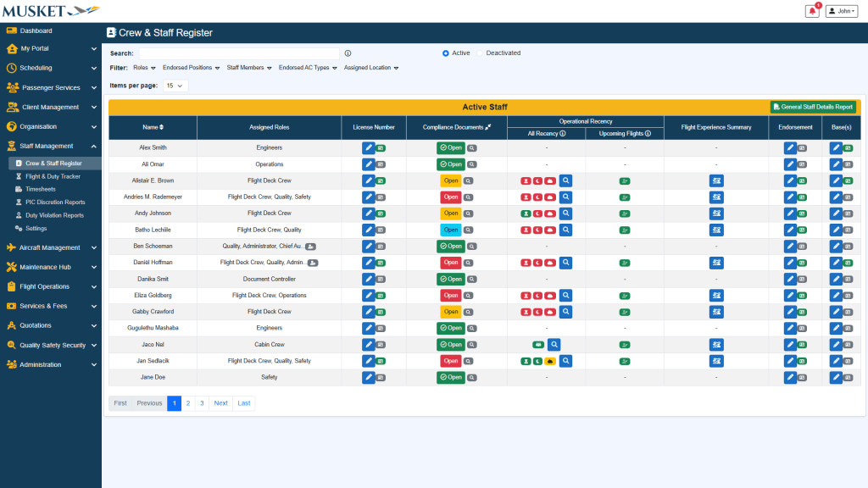
Task: Go to page 2 of staff list
Action: pos(188,403)
